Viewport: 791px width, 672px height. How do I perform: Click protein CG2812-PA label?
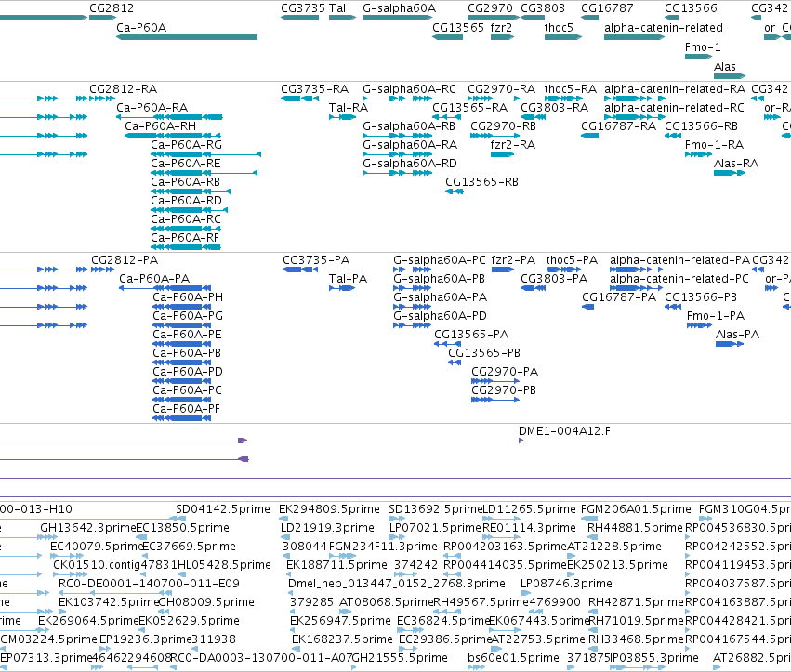pos(125,260)
